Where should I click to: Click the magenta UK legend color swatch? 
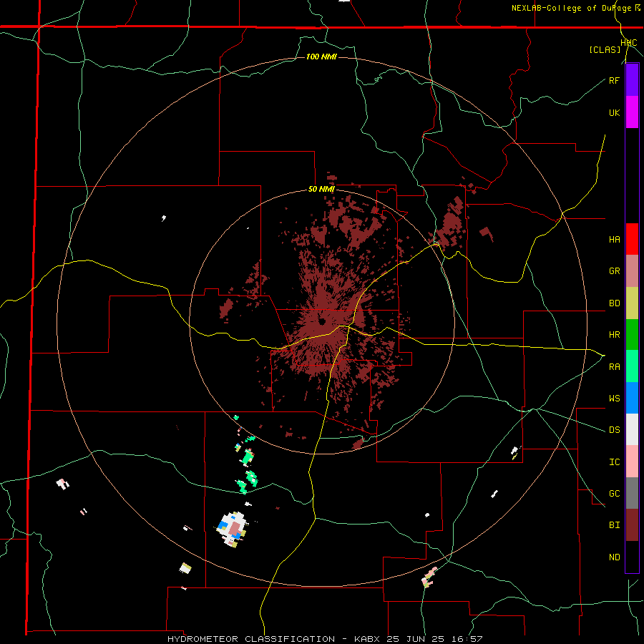pyautogui.click(x=632, y=112)
